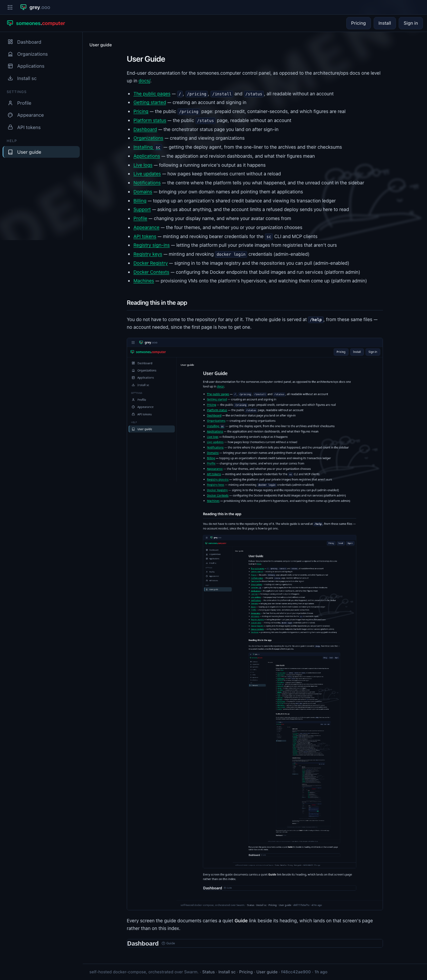Open the Live logs link
Screen dimensions: 427x980
tap(143, 165)
